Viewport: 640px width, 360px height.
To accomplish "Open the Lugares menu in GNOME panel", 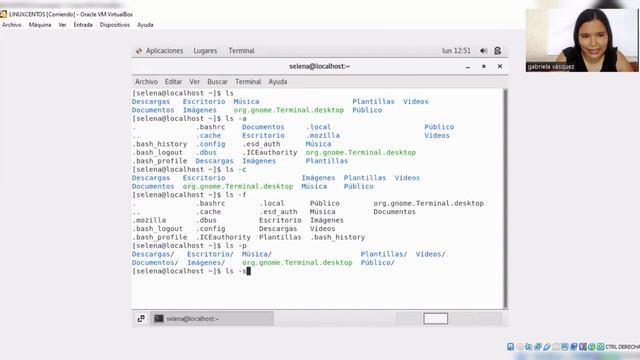I will (205, 51).
